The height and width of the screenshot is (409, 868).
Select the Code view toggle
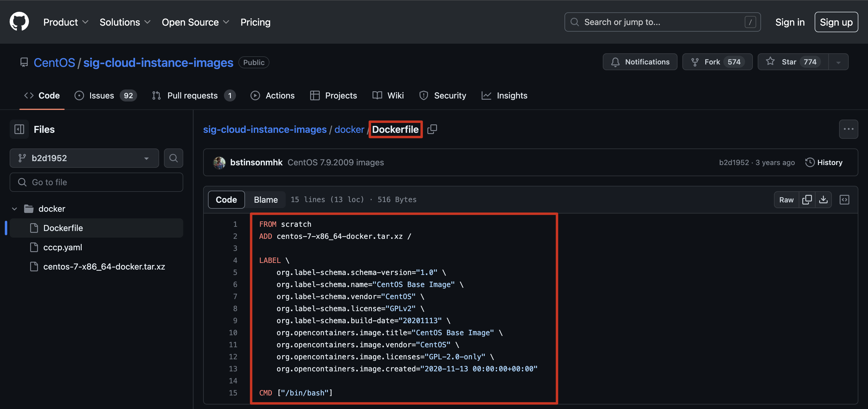pyautogui.click(x=226, y=200)
